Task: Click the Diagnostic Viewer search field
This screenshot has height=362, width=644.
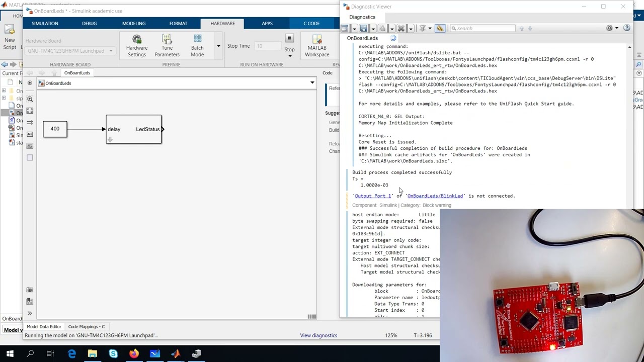Action: point(483,28)
